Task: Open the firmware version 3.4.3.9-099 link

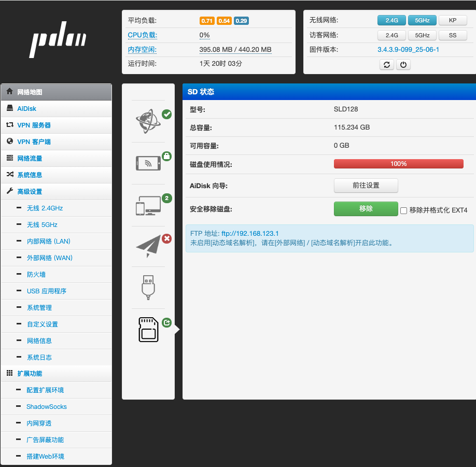Action: tap(408, 50)
